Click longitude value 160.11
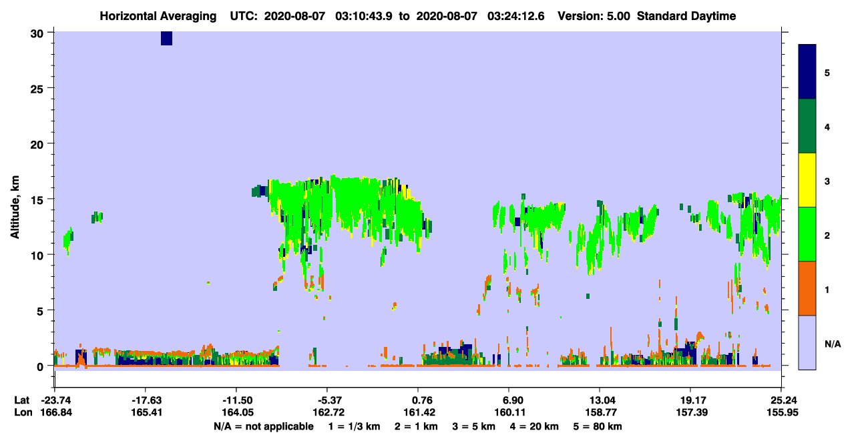 tap(509, 413)
